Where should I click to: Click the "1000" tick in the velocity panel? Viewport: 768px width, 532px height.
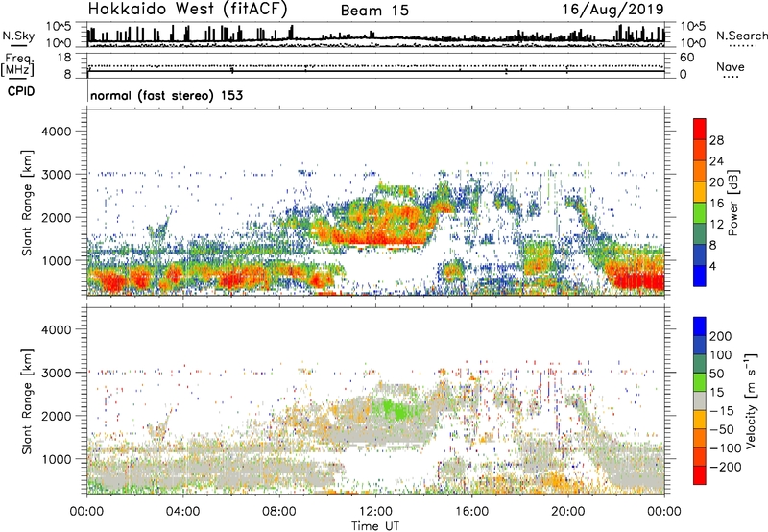click(x=57, y=459)
